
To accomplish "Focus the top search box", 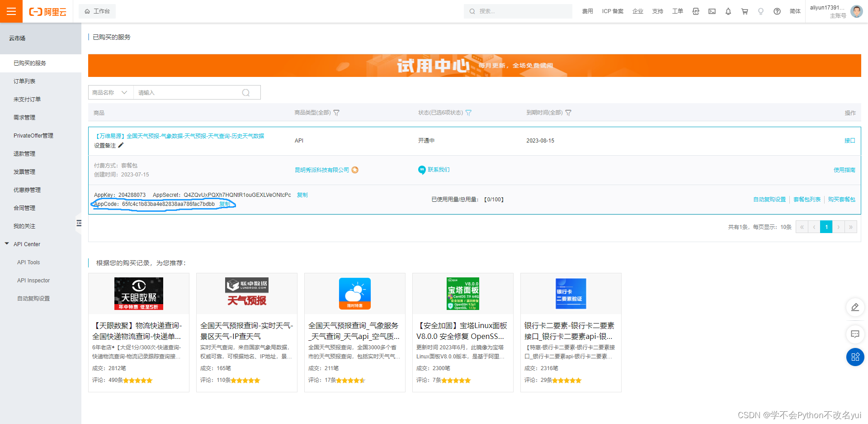I will coord(518,11).
